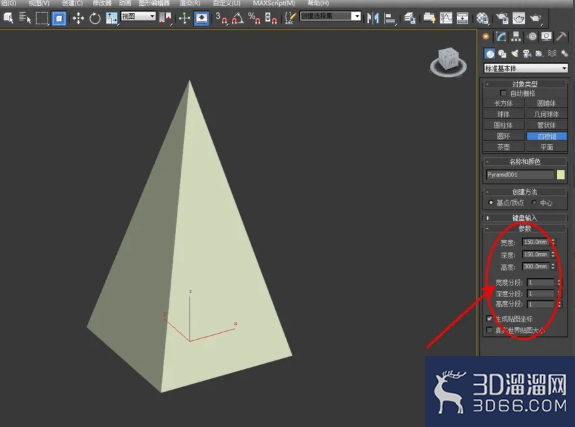Open the Edit Named Selection Sets tool
The height and width of the screenshot is (427, 575).
pyautogui.click(x=290, y=18)
